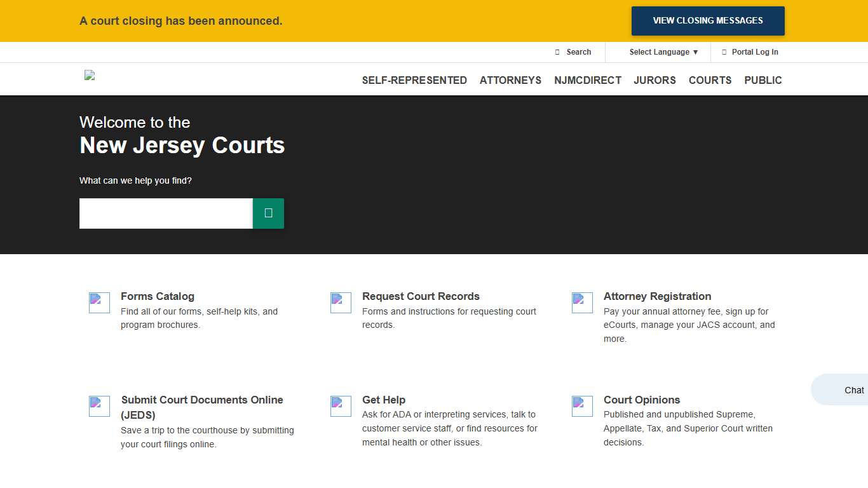The height and width of the screenshot is (488, 868).
Task: Click inside the search input field
Action: coord(165,213)
